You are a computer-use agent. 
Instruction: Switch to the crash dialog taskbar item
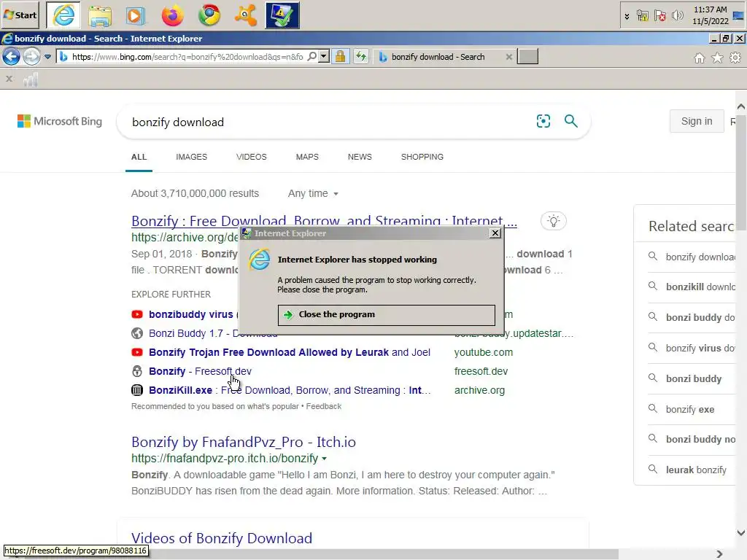click(282, 15)
